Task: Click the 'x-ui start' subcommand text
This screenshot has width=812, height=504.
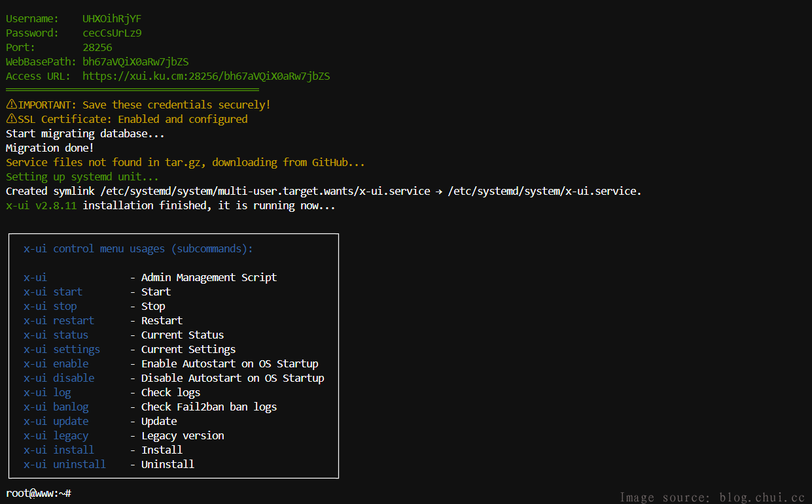Action: [x=53, y=292]
